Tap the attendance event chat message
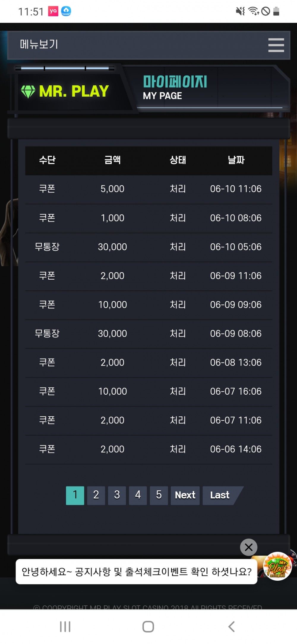Viewport: 297px width, 644px height. click(x=137, y=571)
